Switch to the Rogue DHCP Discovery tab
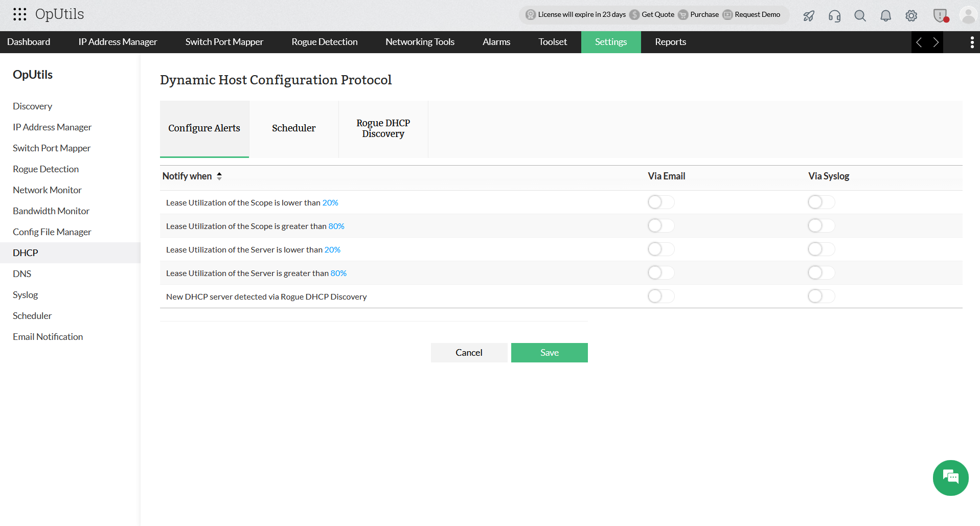Viewport: 980px width, 526px height. (x=383, y=129)
